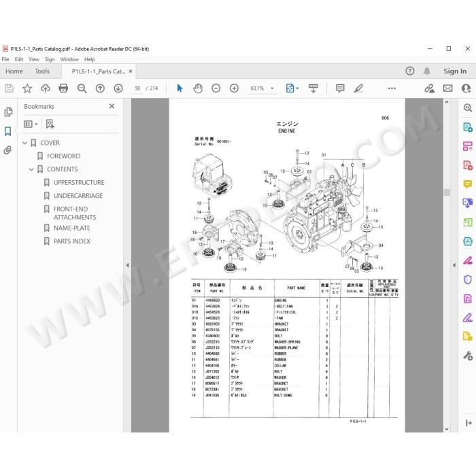The width and height of the screenshot is (476, 476).
Task: Toggle the Bookmarks panel icon
Action: coord(8,131)
